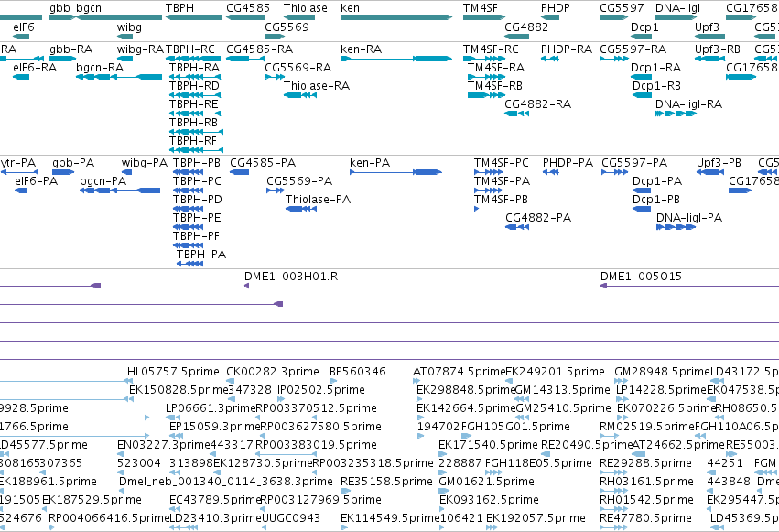
Task: Click the TM4SF-RC transcript
Action: coord(484,59)
